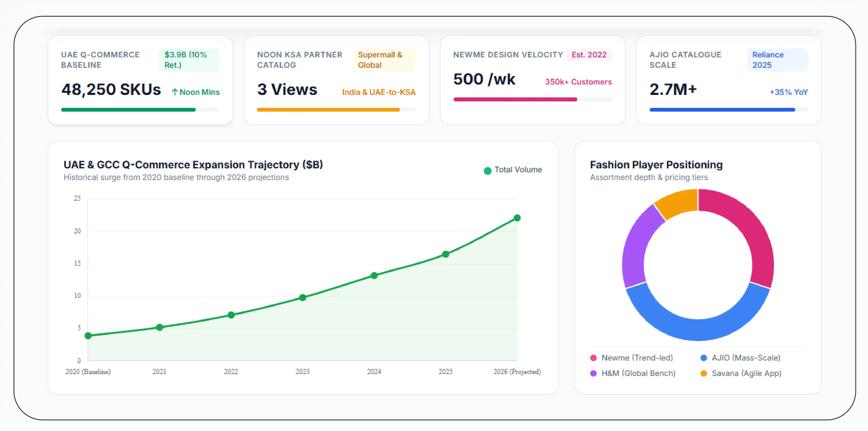Screen dimensions: 868x431
Task: Select the 2023 data point on chart
Action: click(303, 297)
